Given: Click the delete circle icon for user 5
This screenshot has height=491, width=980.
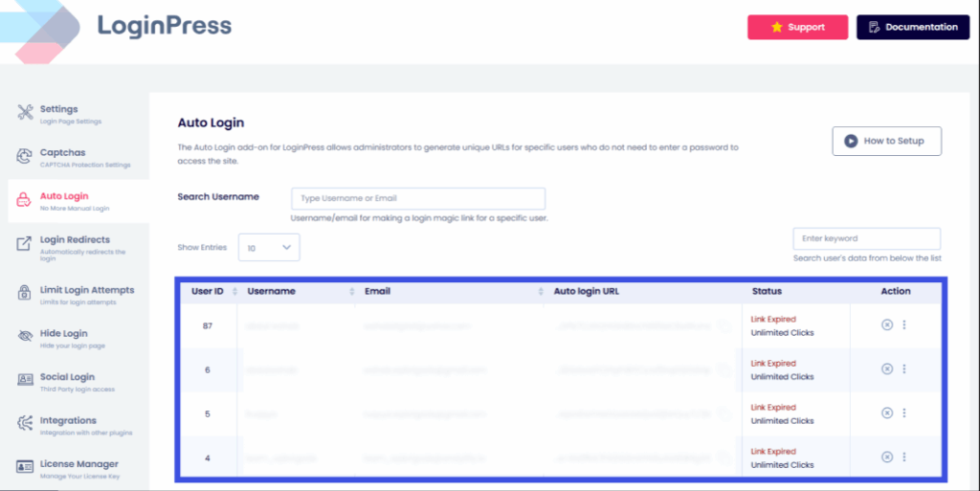Looking at the screenshot, I should (887, 413).
